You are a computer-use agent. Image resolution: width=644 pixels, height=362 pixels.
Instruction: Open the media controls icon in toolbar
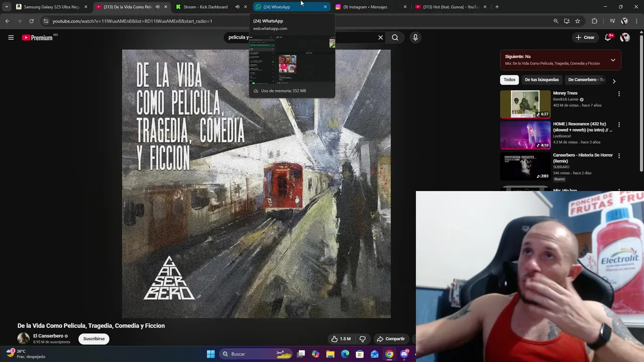(x=612, y=21)
